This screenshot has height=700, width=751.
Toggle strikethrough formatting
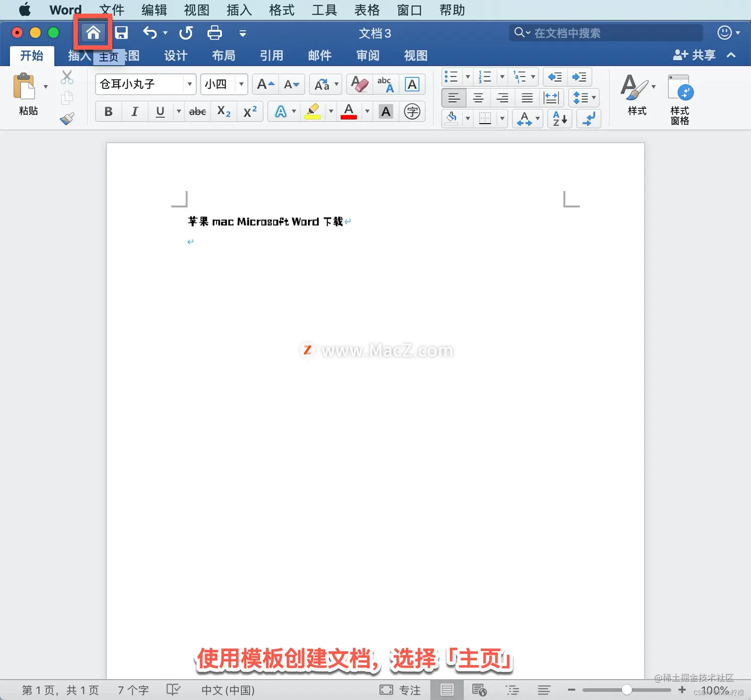pyautogui.click(x=198, y=112)
